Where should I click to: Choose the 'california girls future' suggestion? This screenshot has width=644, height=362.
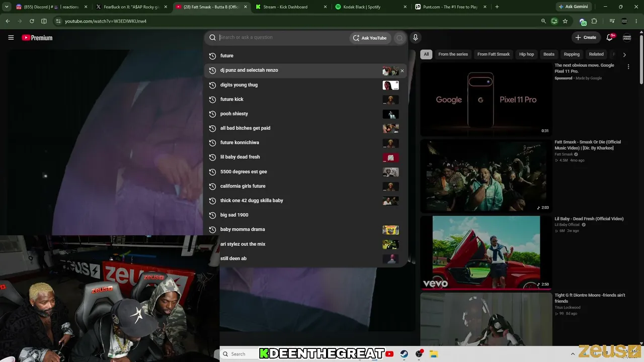coord(305,186)
